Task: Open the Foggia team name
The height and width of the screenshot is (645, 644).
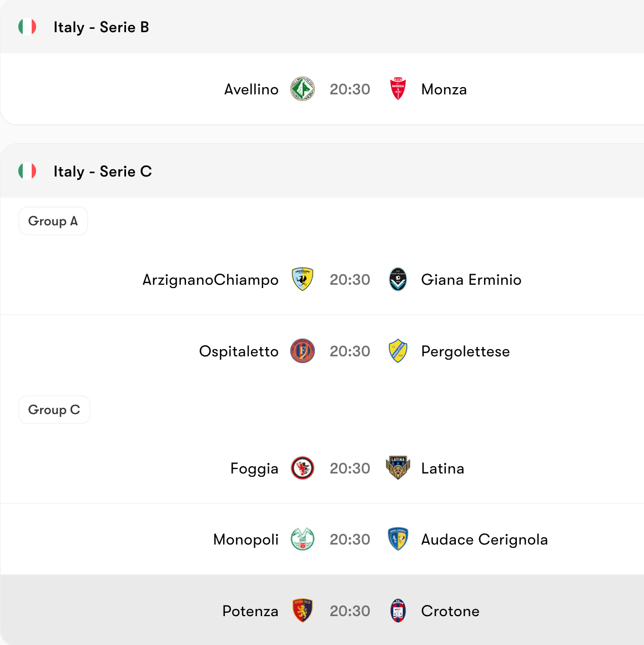Action: tap(254, 468)
